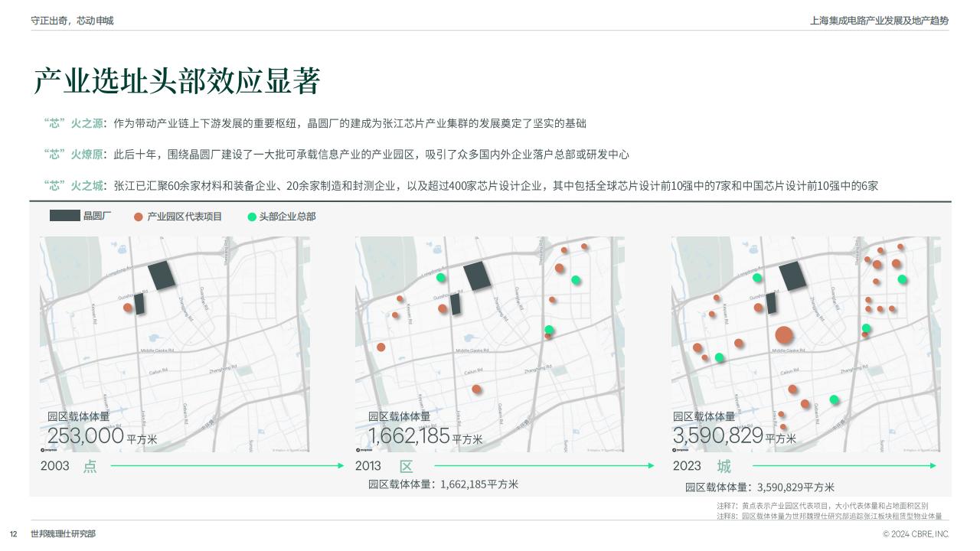Click the large orange circle in 2023 map
980x551 pixels.
tap(783, 335)
